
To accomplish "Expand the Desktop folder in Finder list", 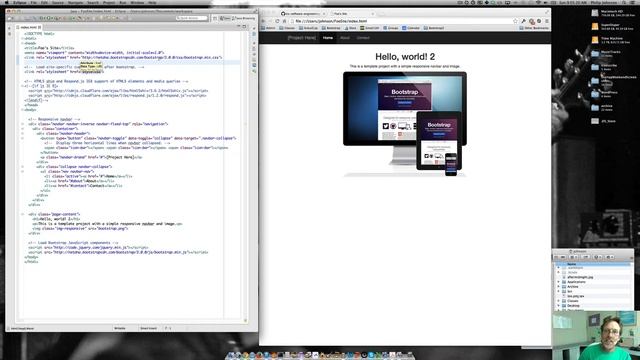I will tap(559, 306).
